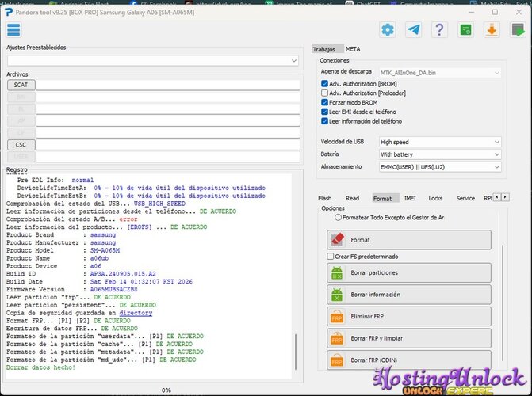Click the progress bar showing 0%
The width and height of the screenshot is (532, 396).
pos(166,390)
